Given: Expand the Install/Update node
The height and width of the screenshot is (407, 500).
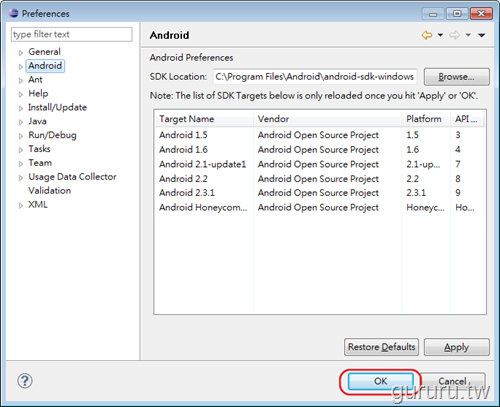Looking at the screenshot, I should [x=21, y=108].
